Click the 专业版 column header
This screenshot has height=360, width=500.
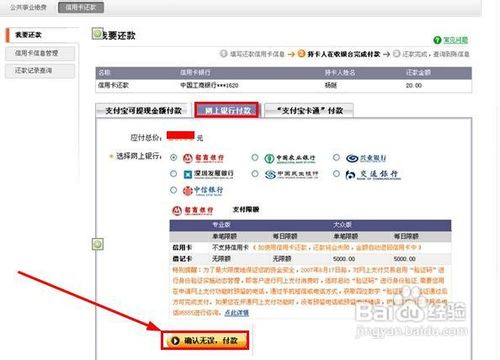point(222,225)
